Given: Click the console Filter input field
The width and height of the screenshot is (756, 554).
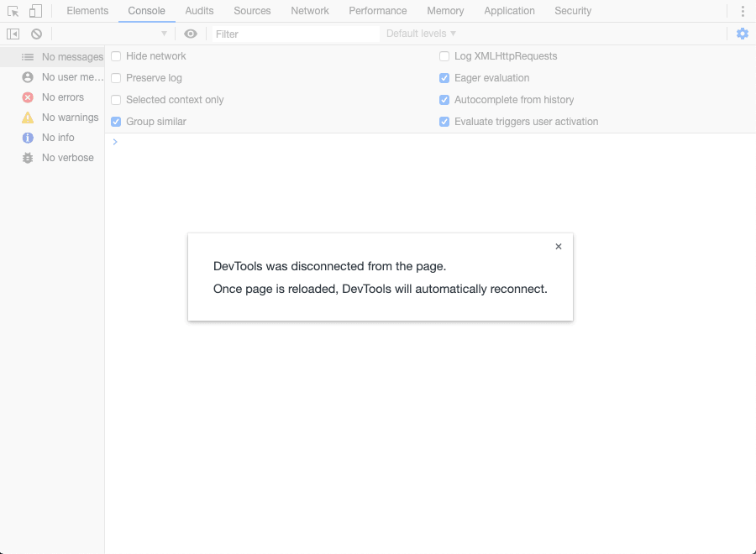Looking at the screenshot, I should (x=294, y=34).
